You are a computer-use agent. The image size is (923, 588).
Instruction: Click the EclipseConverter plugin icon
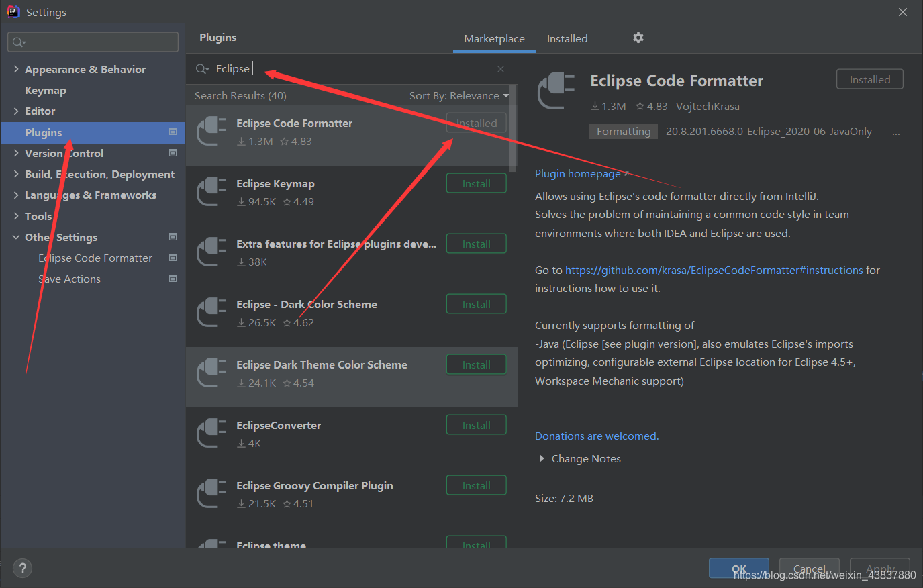pos(211,433)
